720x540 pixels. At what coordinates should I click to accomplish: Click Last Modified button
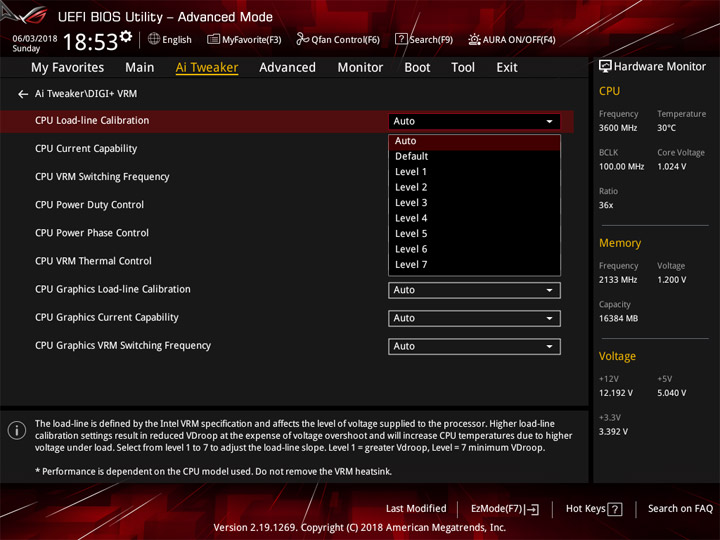click(x=416, y=509)
